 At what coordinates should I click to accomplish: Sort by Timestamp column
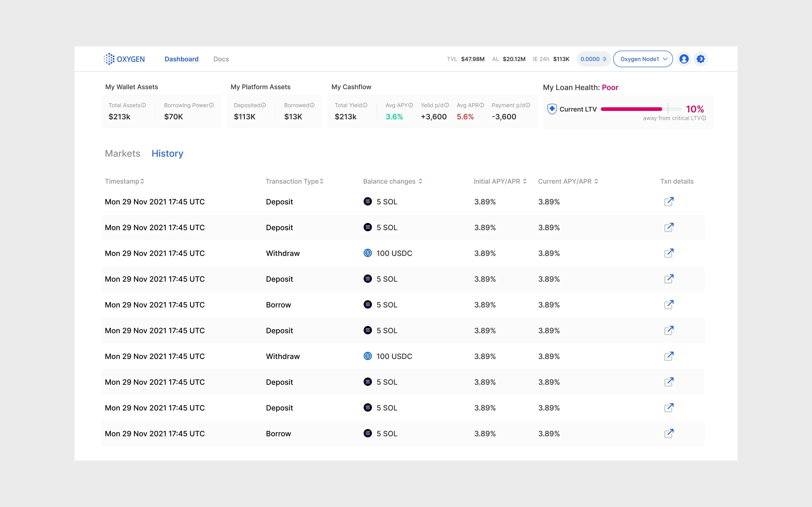[142, 181]
